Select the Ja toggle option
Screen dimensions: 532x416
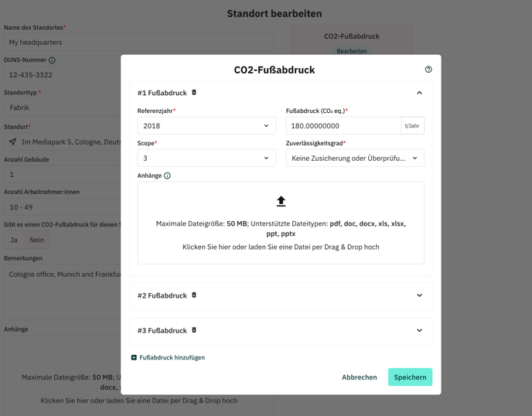(14, 240)
